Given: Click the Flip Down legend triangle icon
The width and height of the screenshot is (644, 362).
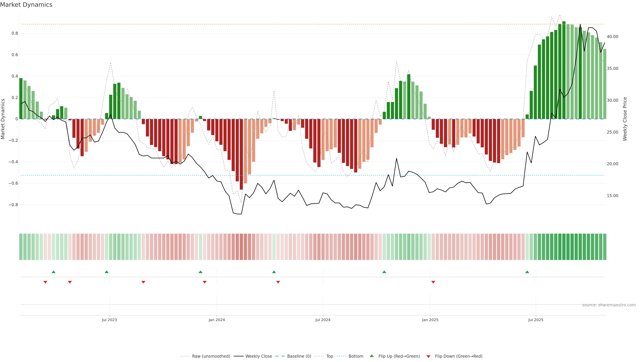Looking at the screenshot, I should point(428,356).
